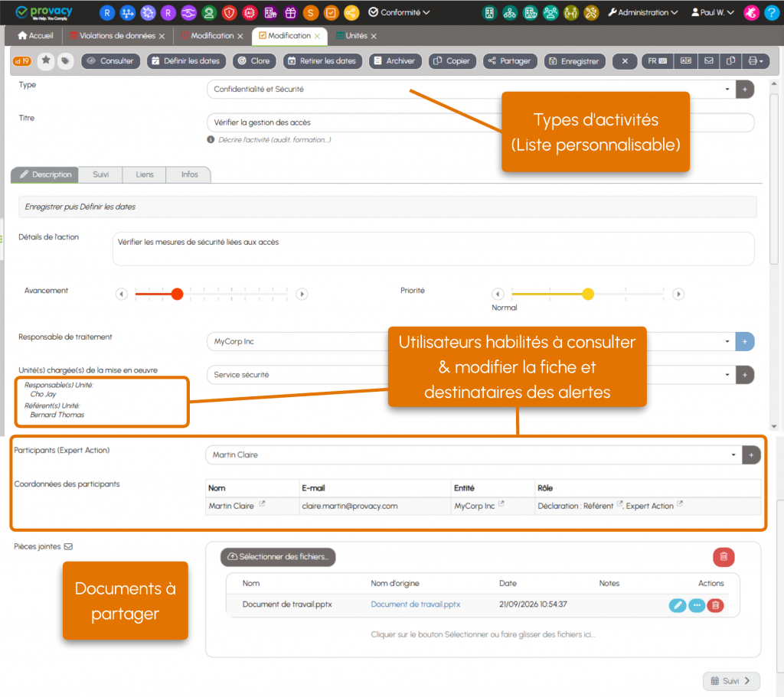Viewport: 784px width, 697px height.
Task: Delete Document de travail.pptx with trash icon
Action: pos(716,605)
